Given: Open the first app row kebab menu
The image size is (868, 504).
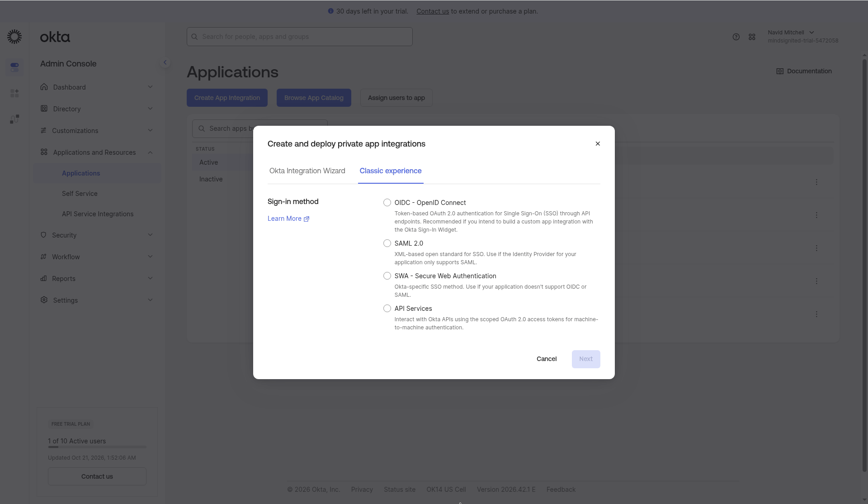Looking at the screenshot, I should [x=816, y=182].
